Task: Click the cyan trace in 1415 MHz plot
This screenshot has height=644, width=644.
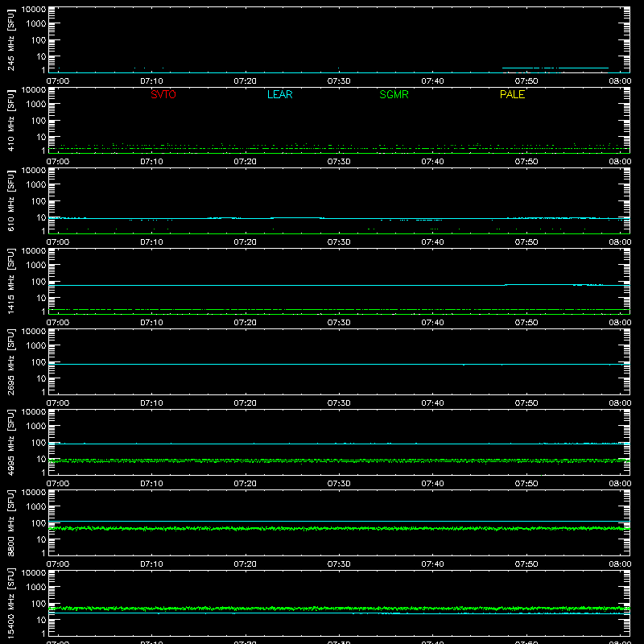Action: [x=339, y=285]
